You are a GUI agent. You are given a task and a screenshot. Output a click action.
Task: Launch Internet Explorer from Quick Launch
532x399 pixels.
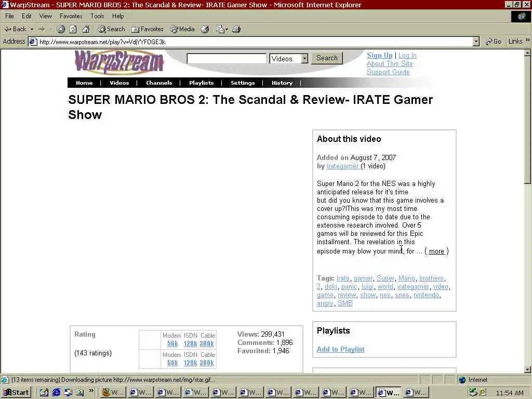tap(56, 392)
